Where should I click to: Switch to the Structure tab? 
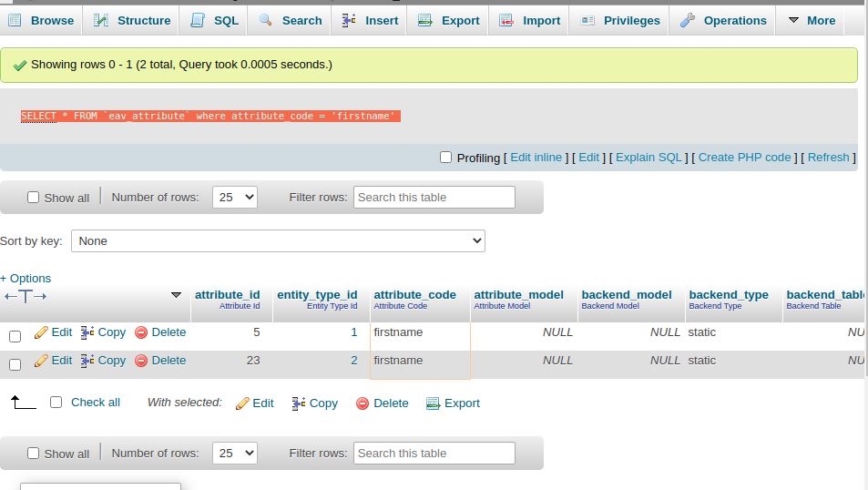pyautogui.click(x=132, y=20)
